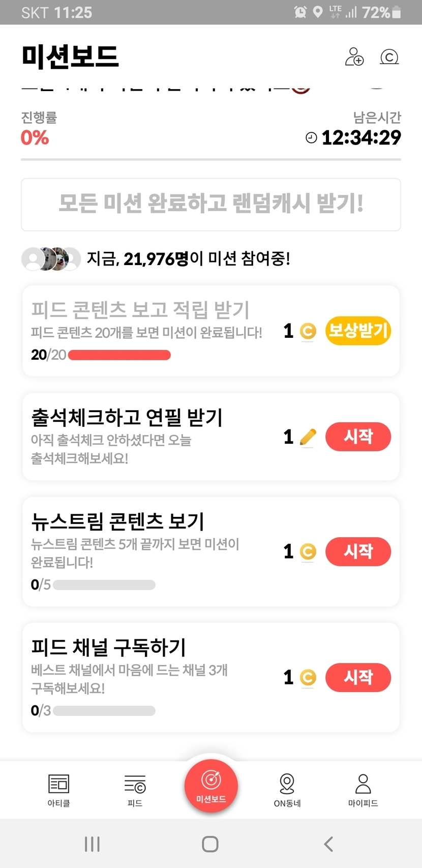This screenshot has height=868, width=422.
Task: Tap the participant avatars thumbnail group
Action: [51, 259]
